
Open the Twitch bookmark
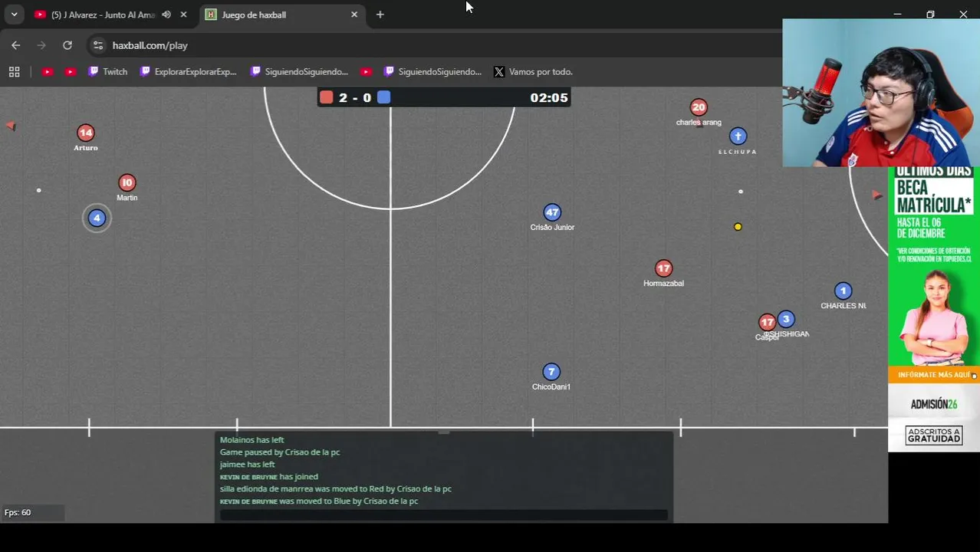(x=107, y=71)
